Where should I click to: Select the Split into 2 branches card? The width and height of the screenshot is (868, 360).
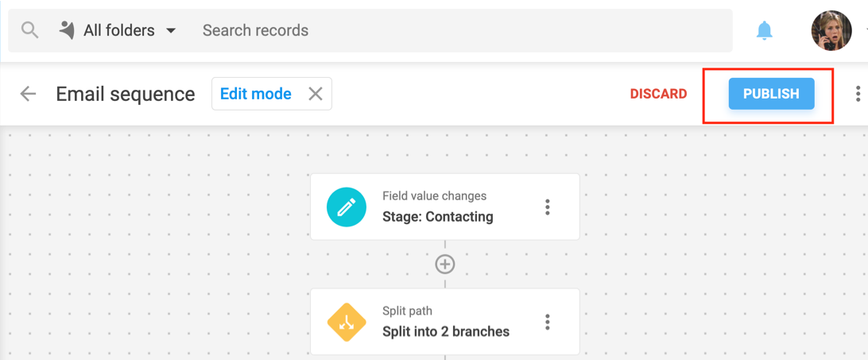[x=445, y=321]
